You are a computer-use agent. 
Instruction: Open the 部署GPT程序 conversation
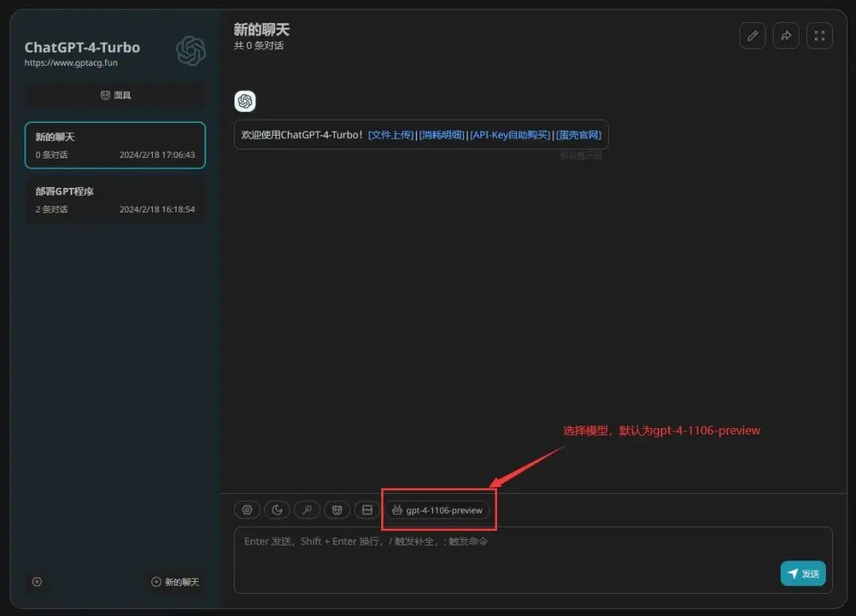pos(115,200)
